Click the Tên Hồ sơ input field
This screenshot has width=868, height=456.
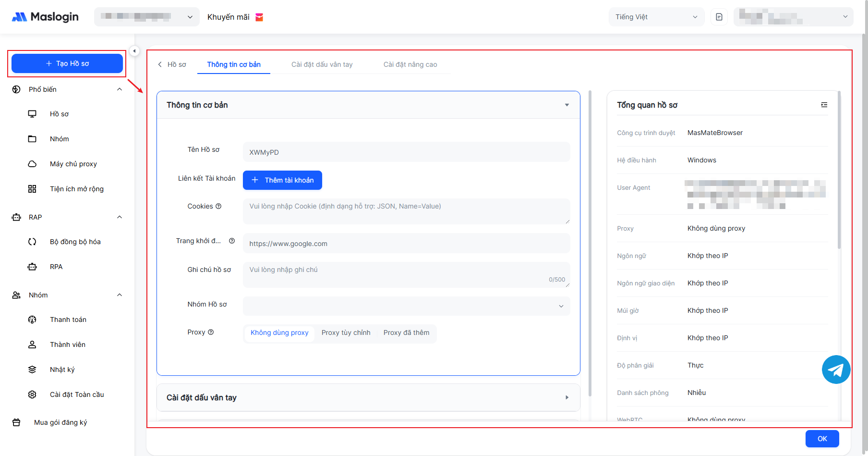406,152
